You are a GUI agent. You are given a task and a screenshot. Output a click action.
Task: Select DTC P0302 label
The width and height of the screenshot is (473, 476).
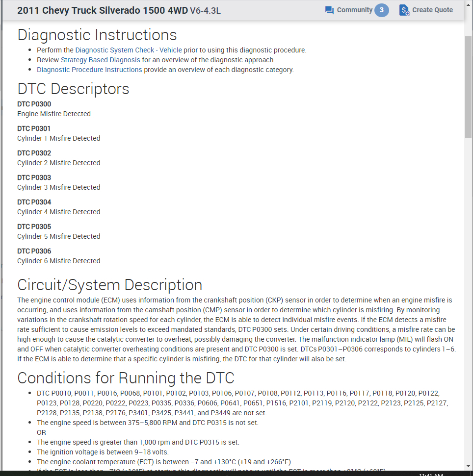point(34,153)
